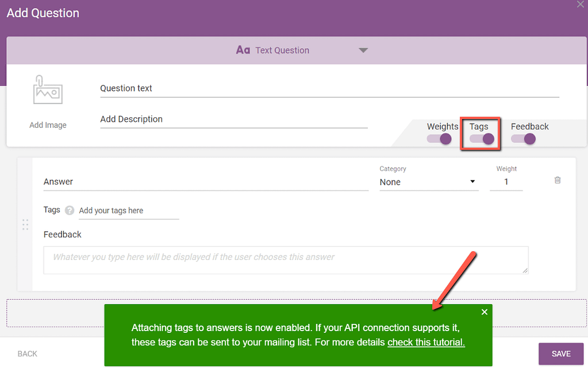588x368 pixels.
Task: Open the check this tutorial link
Action: [426, 342]
